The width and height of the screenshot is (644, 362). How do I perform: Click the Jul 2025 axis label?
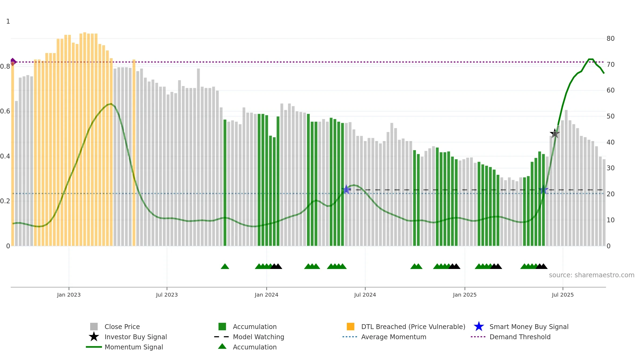[x=563, y=295]
